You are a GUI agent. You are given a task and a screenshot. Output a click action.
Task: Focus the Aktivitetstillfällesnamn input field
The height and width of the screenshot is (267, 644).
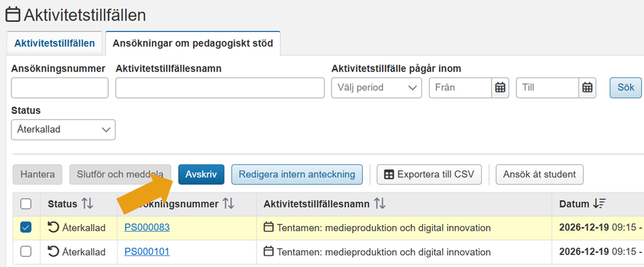click(220, 87)
